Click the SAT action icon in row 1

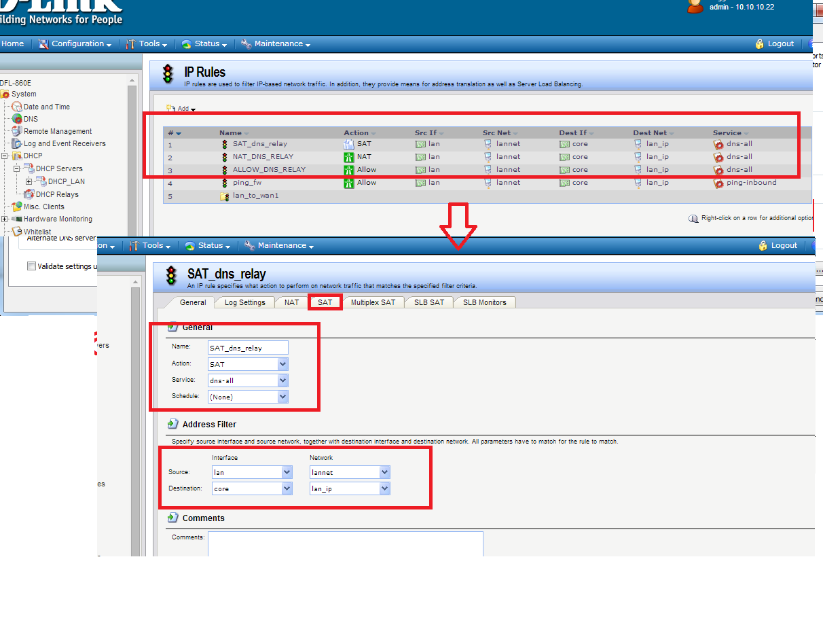[x=349, y=144]
